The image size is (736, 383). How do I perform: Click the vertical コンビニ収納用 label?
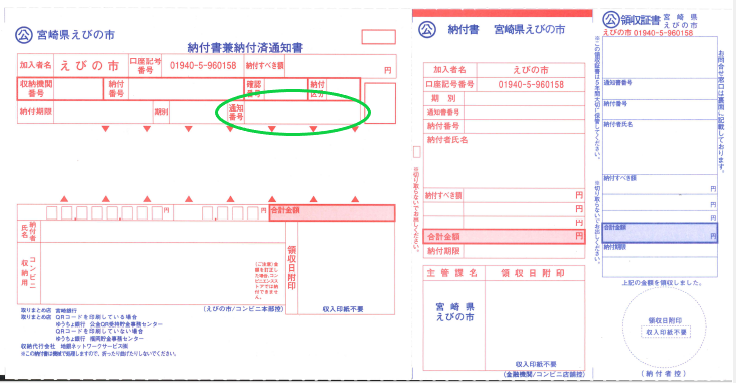pos(29,272)
